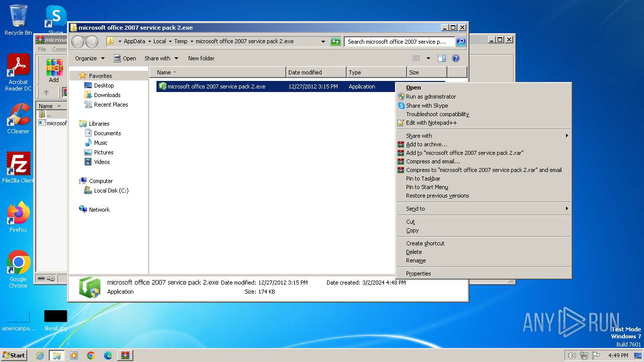
Task: Select Recent Places in navigation pane
Action: coord(111,105)
